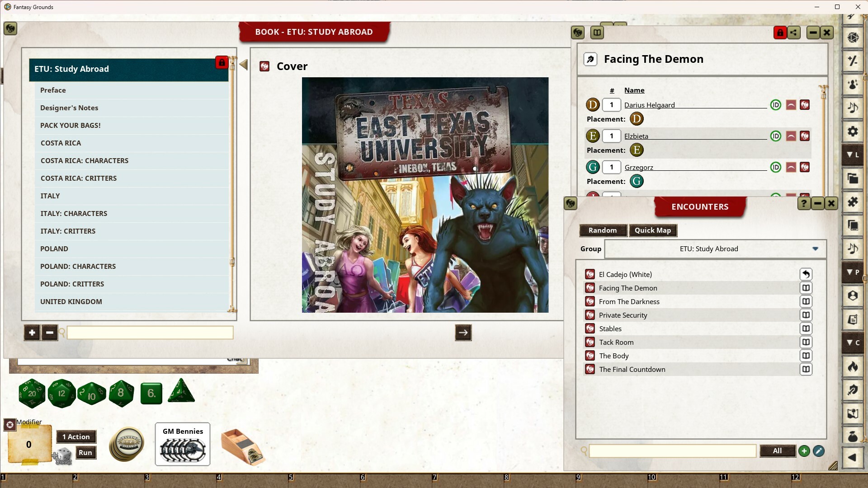Open the PACK YOUR BAGS! chapter
Image resolution: width=868 pixels, height=488 pixels.
point(70,125)
